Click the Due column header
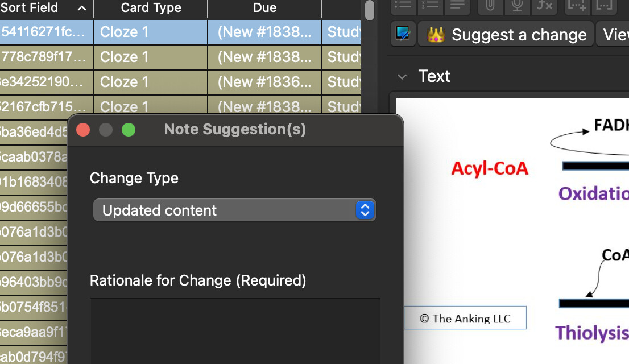The width and height of the screenshot is (629, 364). pyautogui.click(x=264, y=8)
